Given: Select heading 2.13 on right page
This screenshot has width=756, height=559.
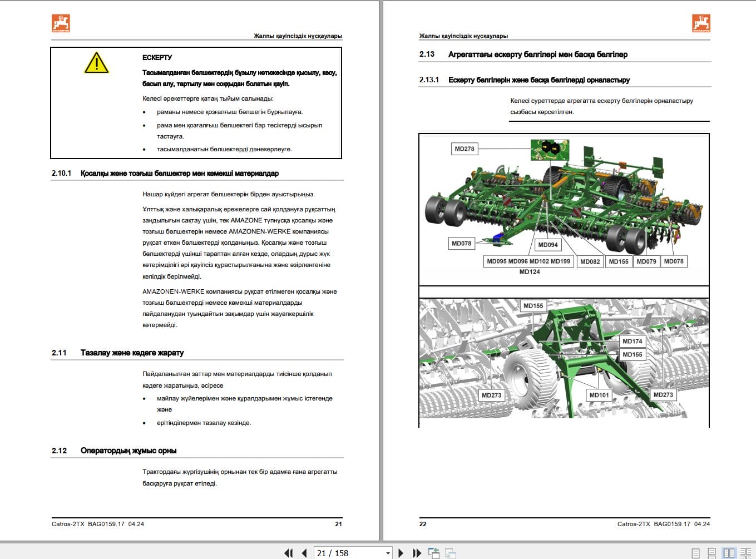Looking at the screenshot, I should coord(523,55).
